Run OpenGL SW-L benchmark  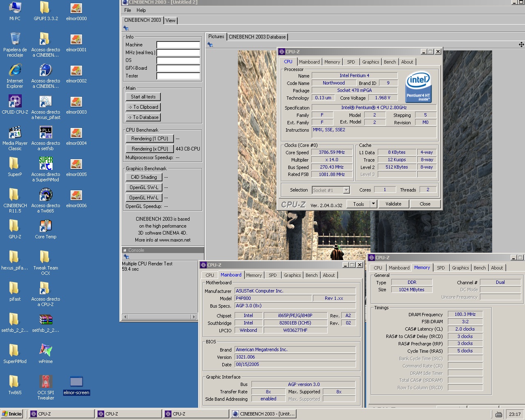click(144, 187)
